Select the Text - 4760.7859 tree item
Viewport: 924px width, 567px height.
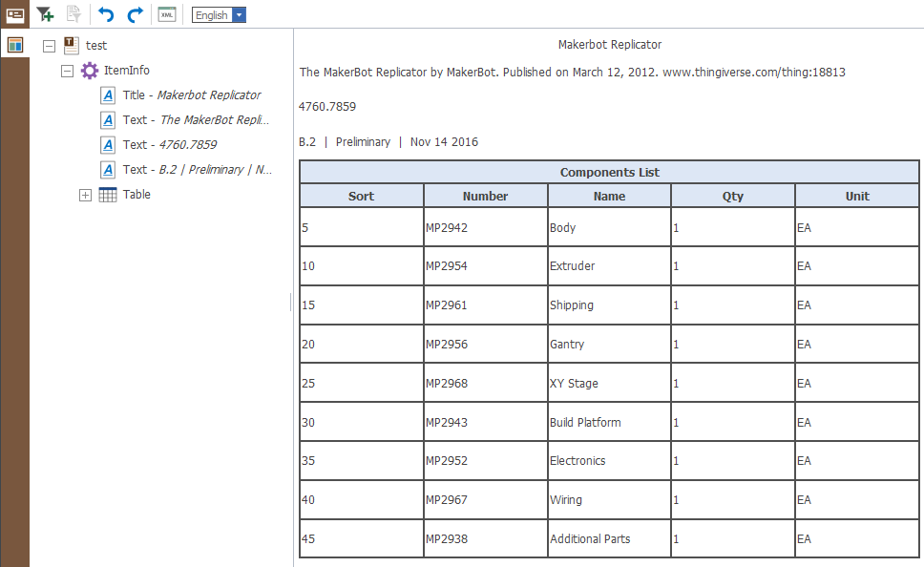coord(169,145)
